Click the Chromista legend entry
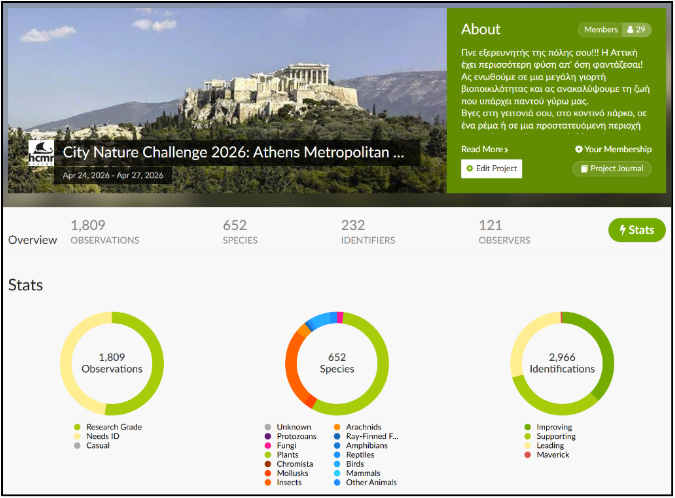 [x=289, y=464]
